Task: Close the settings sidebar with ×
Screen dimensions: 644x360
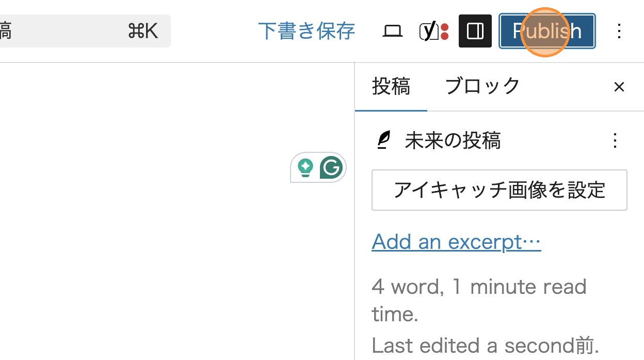Action: pyautogui.click(x=619, y=87)
